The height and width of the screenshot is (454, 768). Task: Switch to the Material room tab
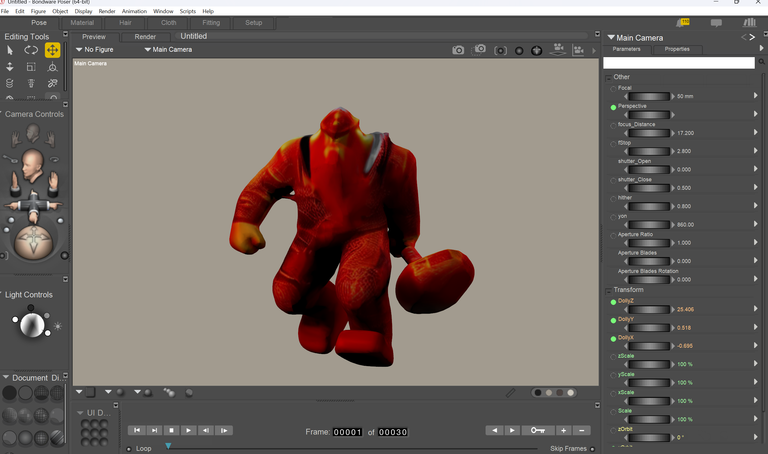(x=82, y=23)
